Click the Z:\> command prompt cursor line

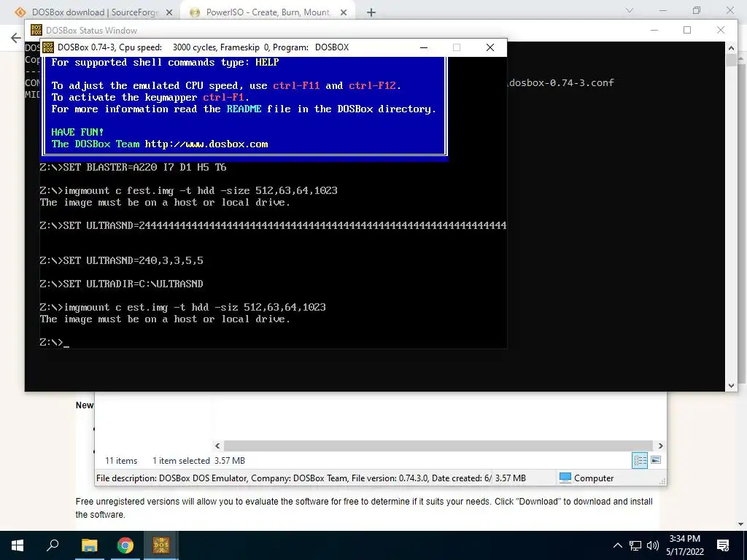coord(54,343)
